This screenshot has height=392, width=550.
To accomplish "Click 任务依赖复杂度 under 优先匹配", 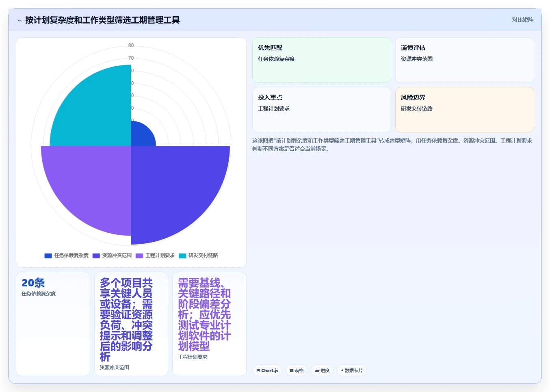I will [x=276, y=59].
